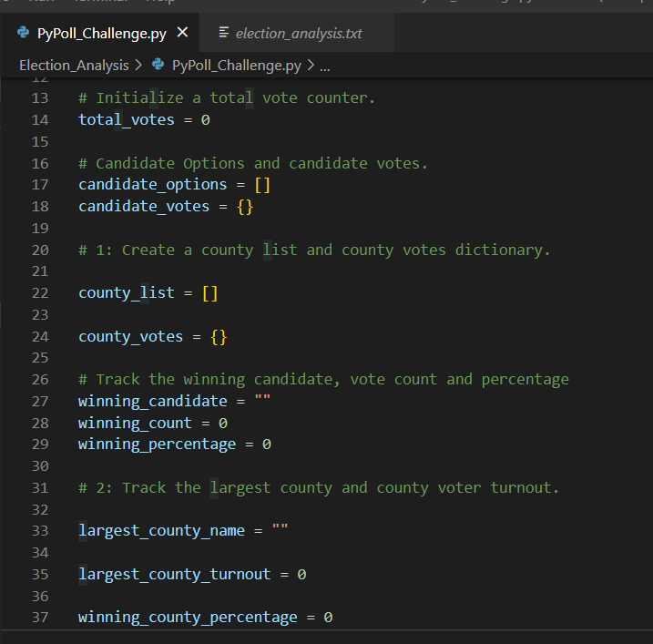
Task: Switch to the PyPoll_Challenge.py tab
Action: pyautogui.click(x=100, y=33)
